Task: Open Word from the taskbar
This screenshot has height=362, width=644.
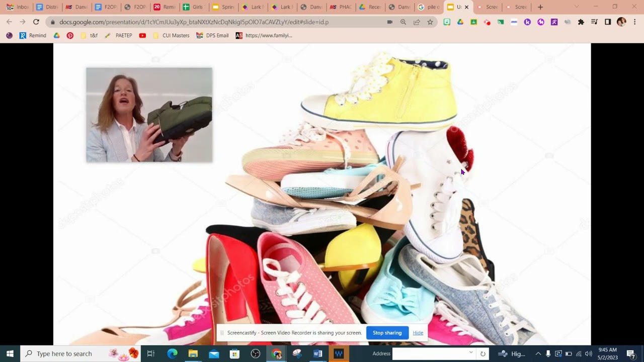Action: 318,353
